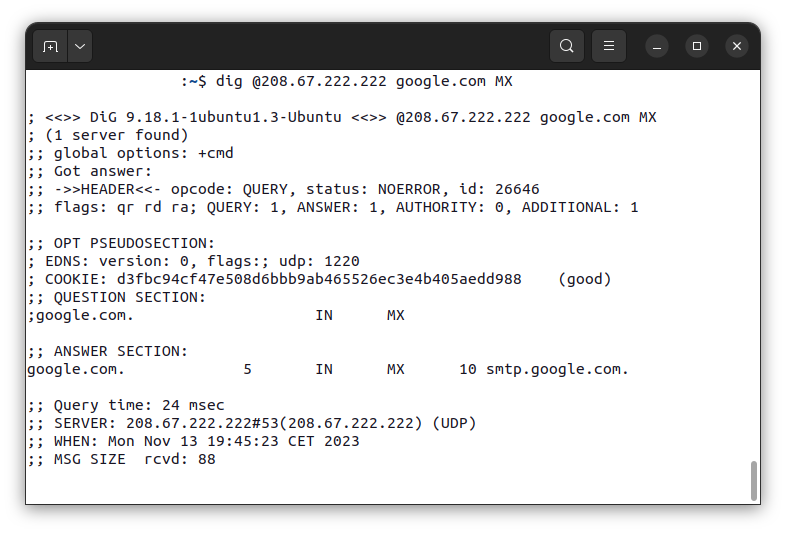Screen dimensions: 786x533
Task: Click the COOKIE hex string
Action: coord(319,279)
